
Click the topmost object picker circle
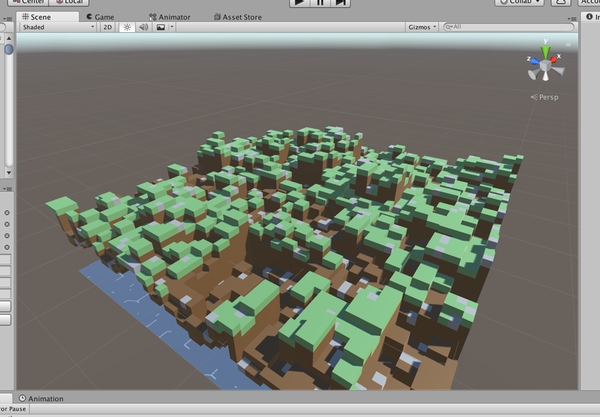click(x=7, y=213)
